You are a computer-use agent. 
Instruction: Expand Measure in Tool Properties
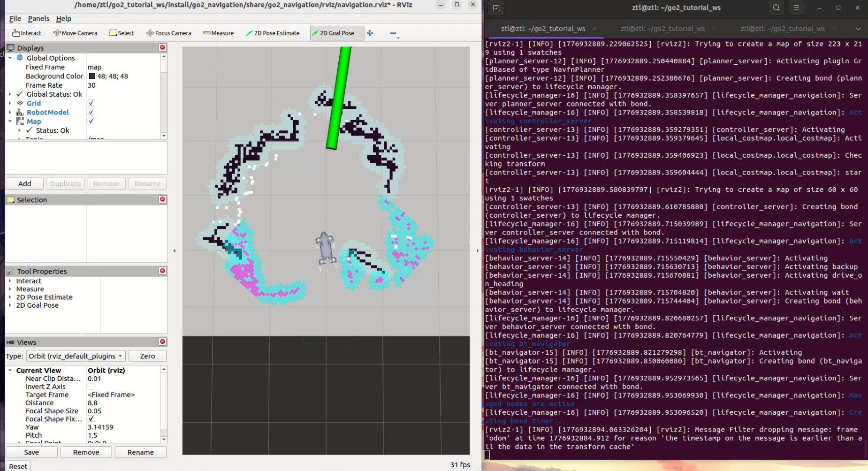tap(10, 289)
